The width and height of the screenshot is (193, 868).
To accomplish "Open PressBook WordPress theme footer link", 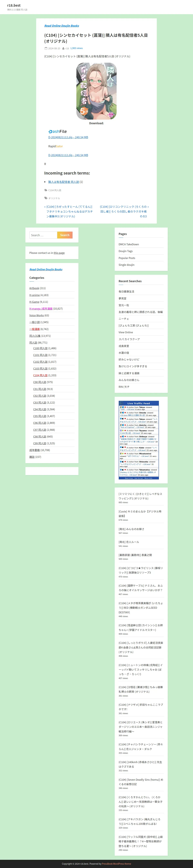I will 116,864.
